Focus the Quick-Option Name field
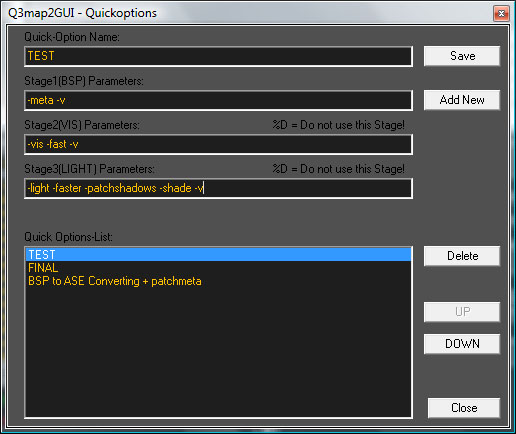Image resolution: width=516 pixels, height=434 pixels. point(219,56)
